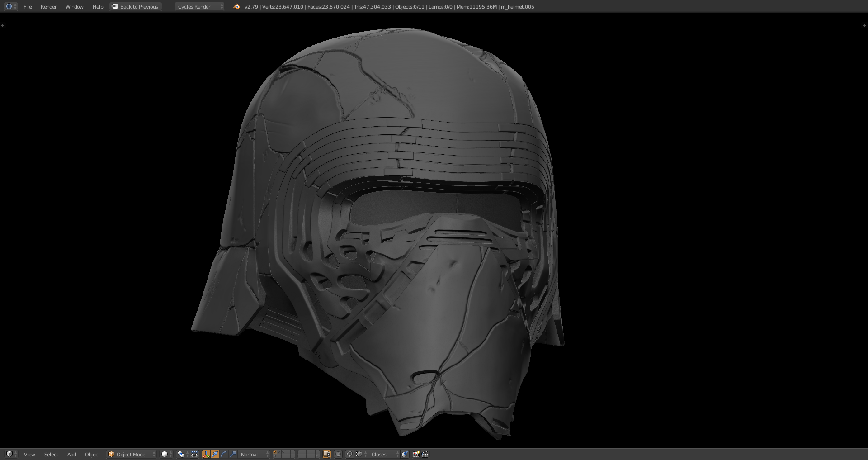The image size is (868, 460).
Task: Open the Info editor type selector
Action: [11, 6]
